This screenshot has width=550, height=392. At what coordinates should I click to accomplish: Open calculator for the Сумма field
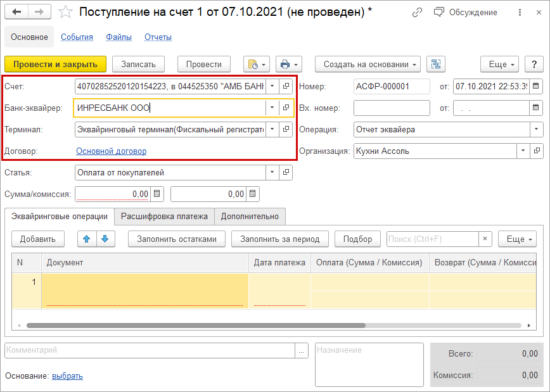pos(157,194)
